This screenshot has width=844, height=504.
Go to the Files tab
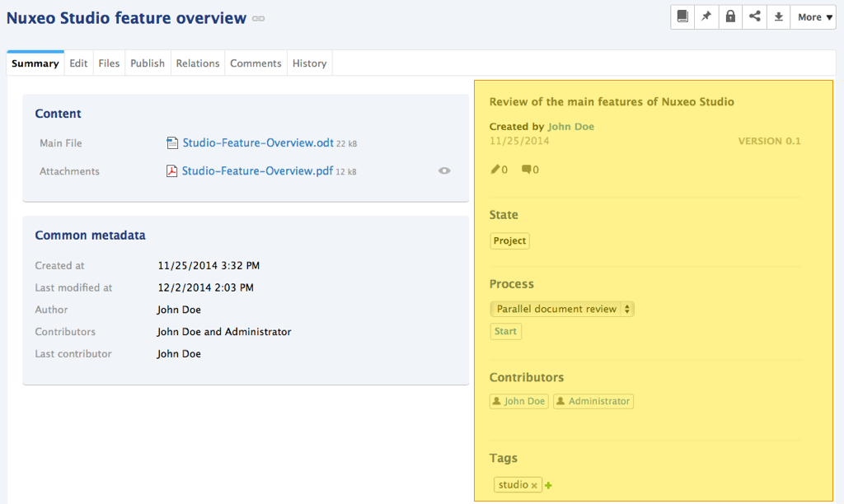(x=109, y=63)
